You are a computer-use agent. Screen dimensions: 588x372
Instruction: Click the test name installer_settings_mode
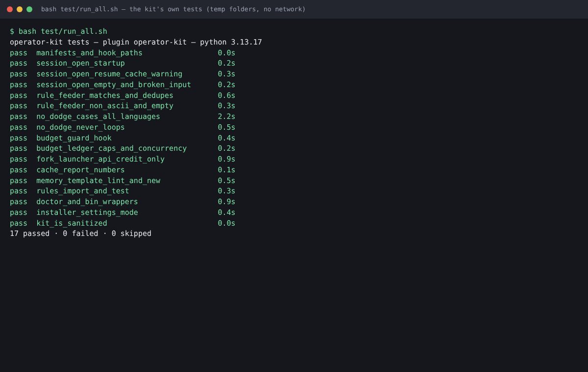point(87,212)
